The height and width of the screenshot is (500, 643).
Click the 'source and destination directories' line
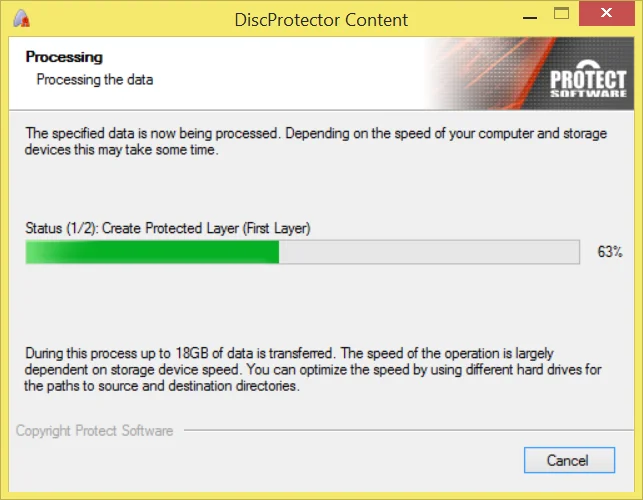tap(162, 386)
